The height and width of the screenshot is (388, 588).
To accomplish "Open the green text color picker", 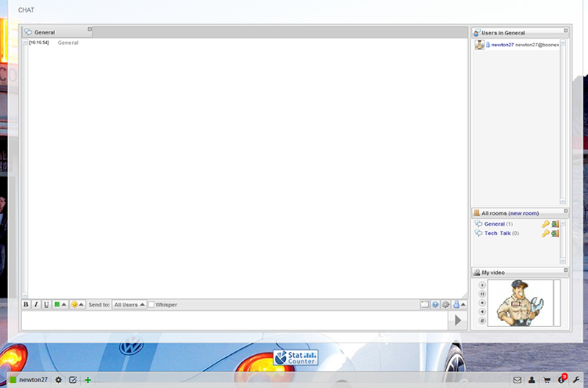I will pyautogui.click(x=60, y=304).
